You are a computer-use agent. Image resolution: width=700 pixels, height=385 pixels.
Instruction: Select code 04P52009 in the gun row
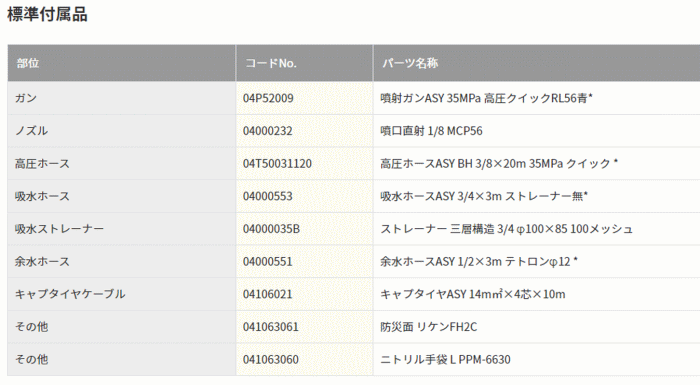pyautogui.click(x=268, y=98)
